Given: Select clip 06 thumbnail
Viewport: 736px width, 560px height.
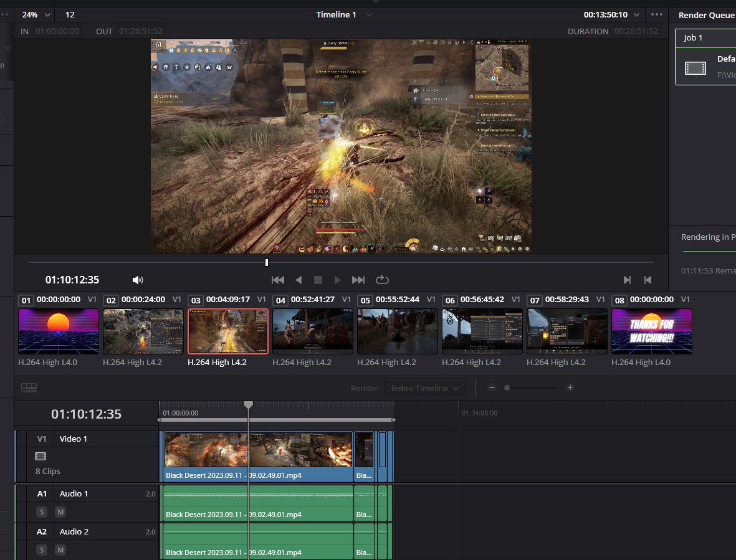Looking at the screenshot, I should click(482, 331).
